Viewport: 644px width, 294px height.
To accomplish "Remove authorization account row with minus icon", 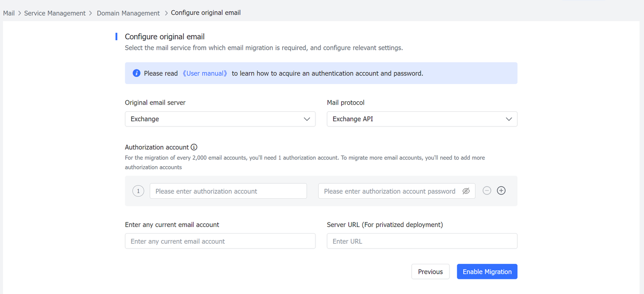I will tap(487, 191).
